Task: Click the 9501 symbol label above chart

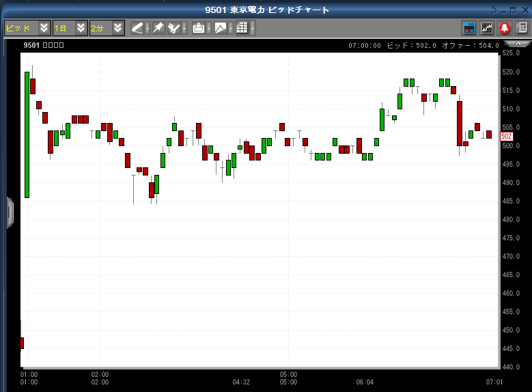Action: pos(44,45)
